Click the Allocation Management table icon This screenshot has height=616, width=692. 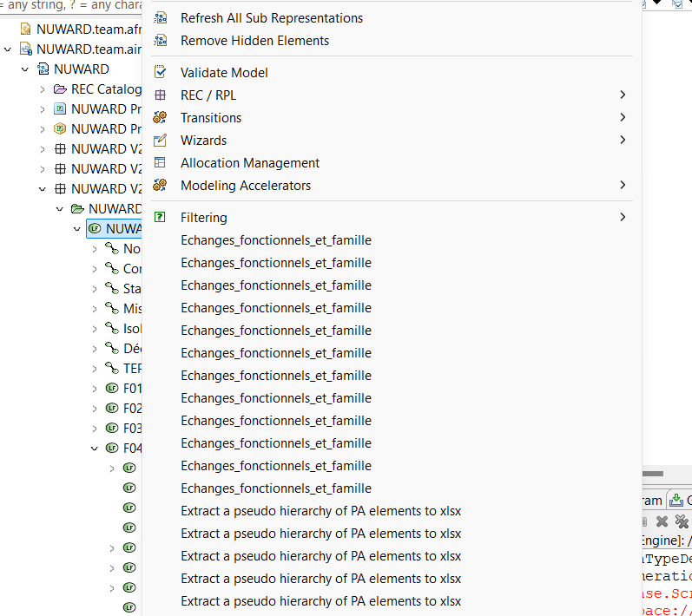[160, 163]
